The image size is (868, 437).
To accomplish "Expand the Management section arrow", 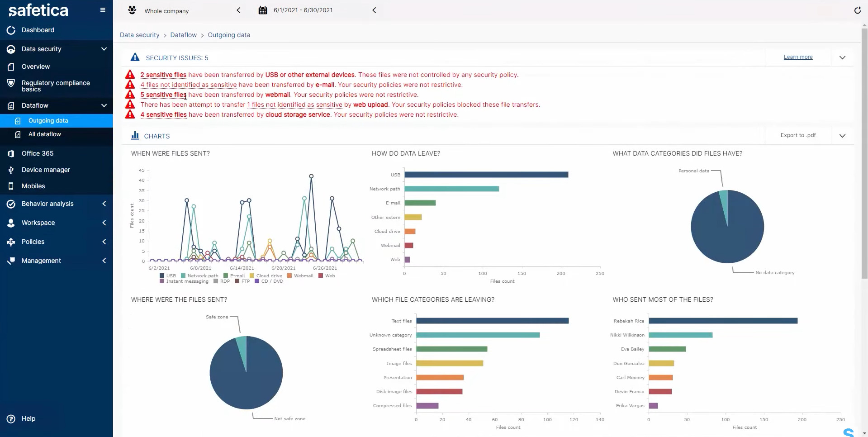I will (x=104, y=261).
